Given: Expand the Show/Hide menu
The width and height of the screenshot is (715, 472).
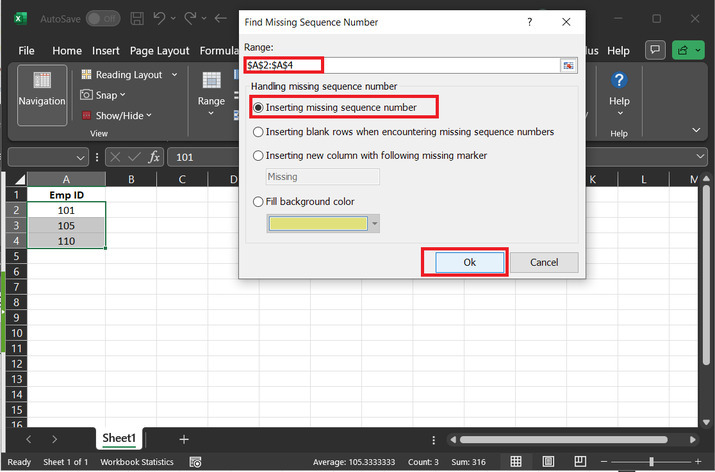Looking at the screenshot, I should coord(117,116).
